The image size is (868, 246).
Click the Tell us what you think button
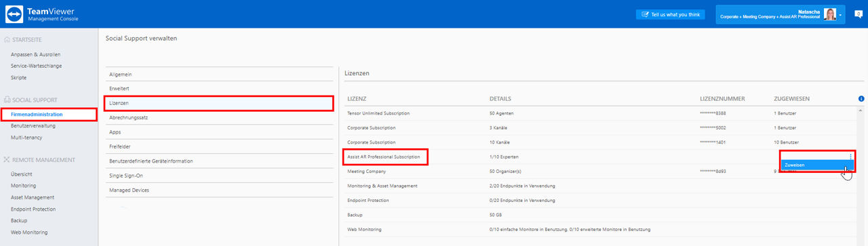(671, 14)
